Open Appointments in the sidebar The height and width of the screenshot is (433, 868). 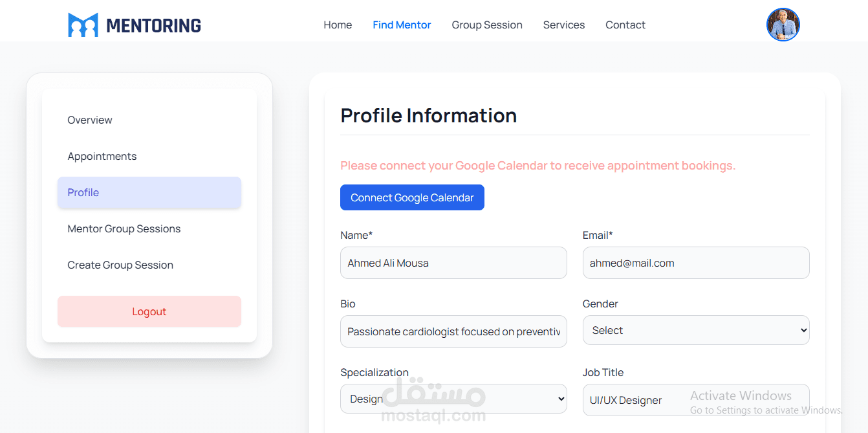(102, 156)
